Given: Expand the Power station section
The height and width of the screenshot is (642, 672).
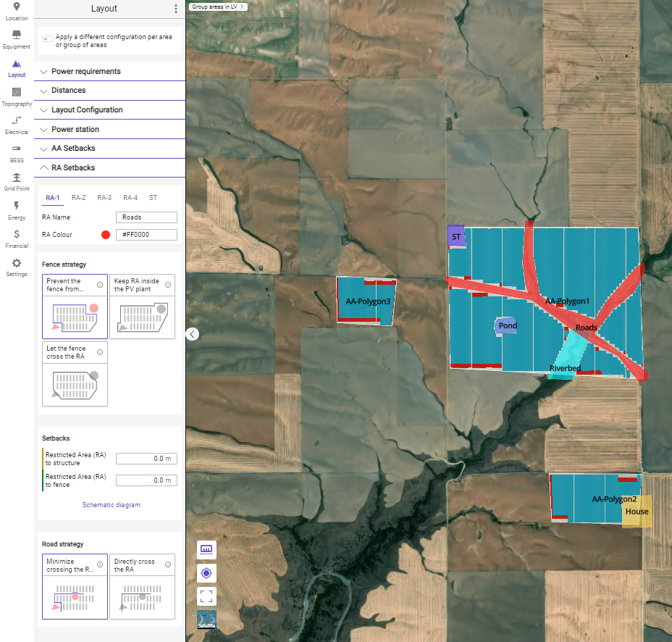Looking at the screenshot, I should tap(110, 129).
